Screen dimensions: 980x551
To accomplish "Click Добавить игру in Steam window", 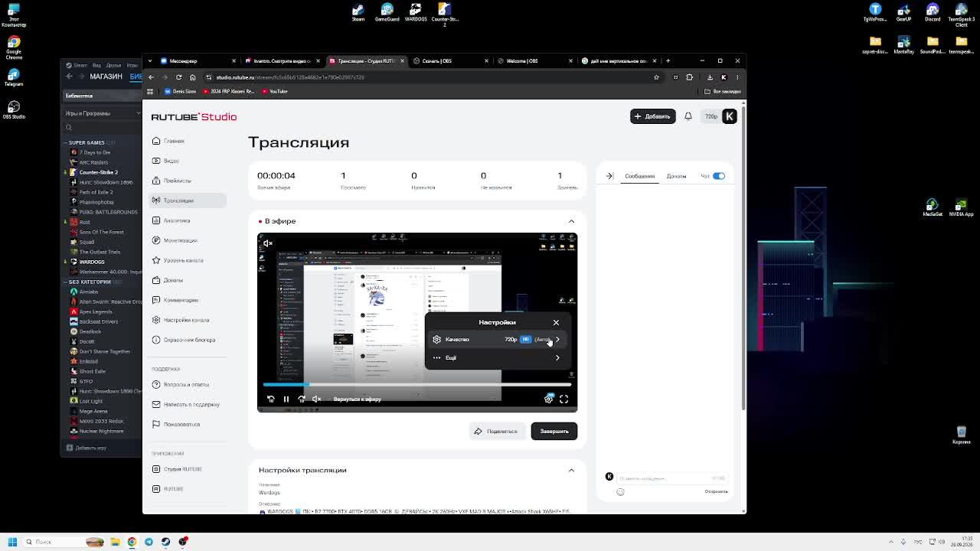I will [87, 448].
